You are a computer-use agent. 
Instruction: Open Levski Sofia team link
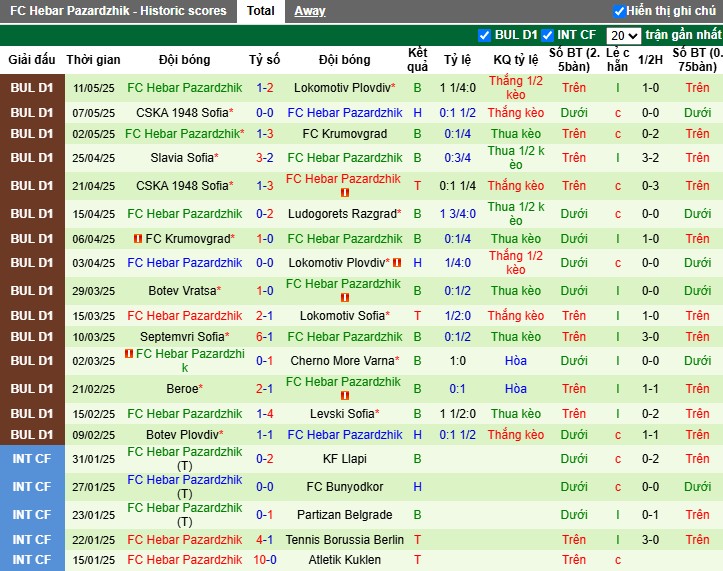point(342,414)
